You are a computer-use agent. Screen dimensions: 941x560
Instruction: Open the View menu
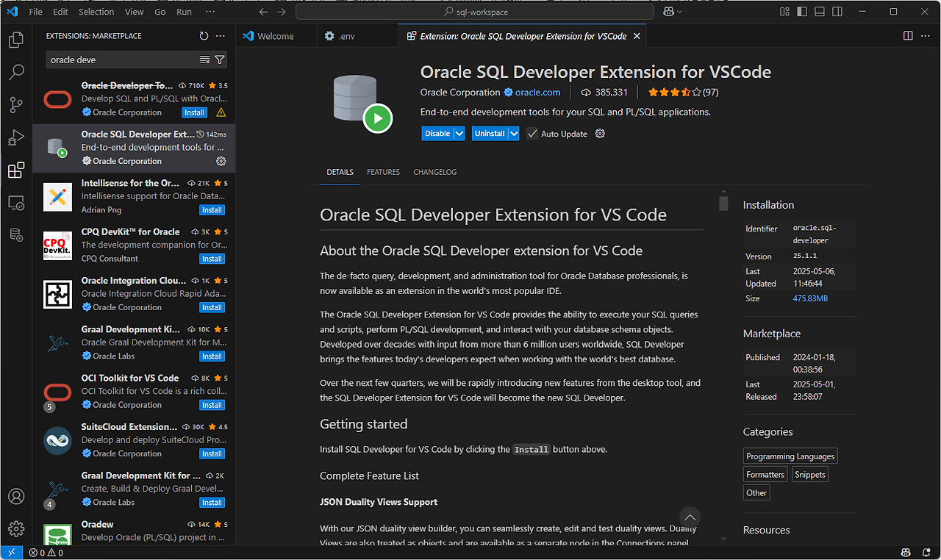point(135,12)
